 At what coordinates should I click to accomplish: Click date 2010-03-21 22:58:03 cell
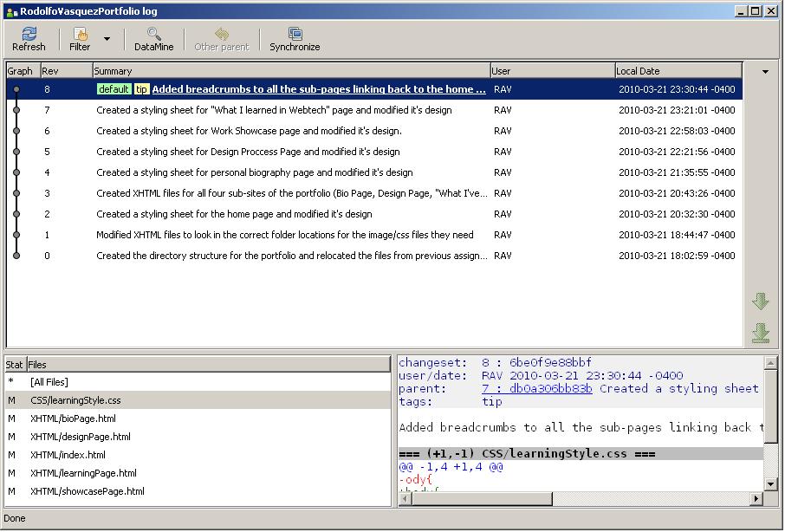tap(677, 131)
